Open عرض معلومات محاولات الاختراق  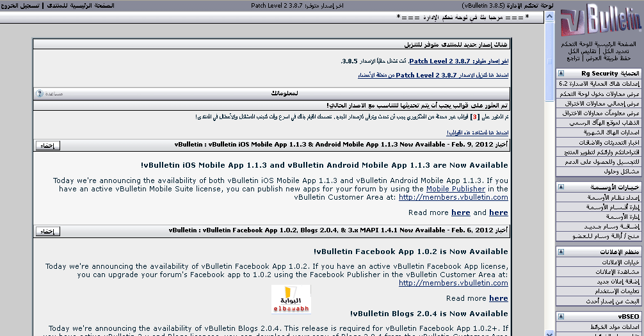(599, 113)
